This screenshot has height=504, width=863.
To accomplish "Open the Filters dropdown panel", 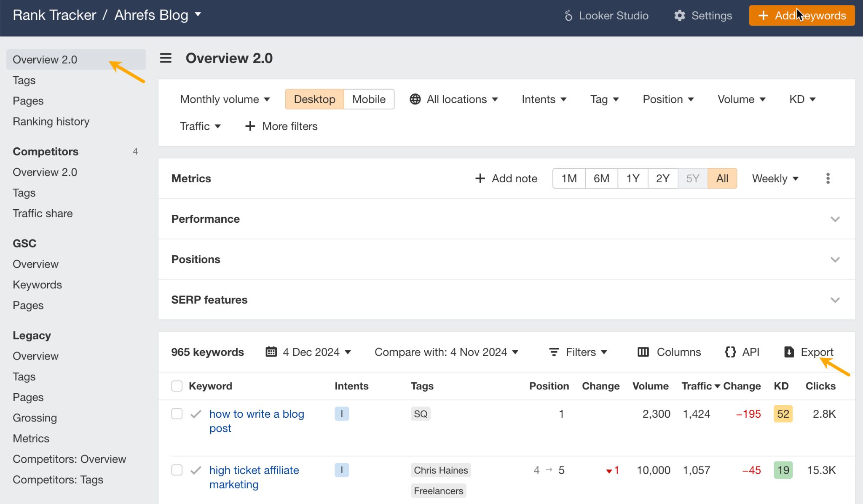I will coord(579,352).
